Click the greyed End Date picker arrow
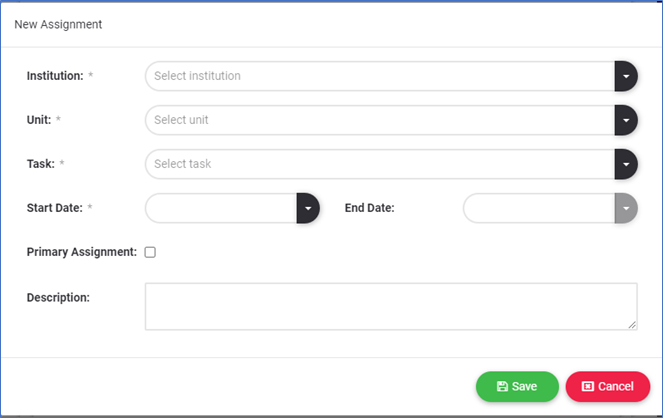663x418 pixels. pos(625,208)
